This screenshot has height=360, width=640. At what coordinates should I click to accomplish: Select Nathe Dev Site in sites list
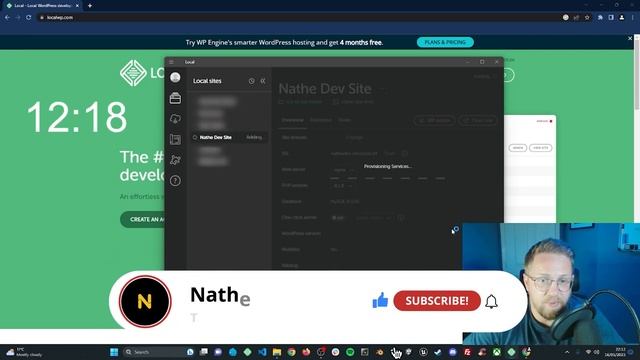(x=229, y=137)
